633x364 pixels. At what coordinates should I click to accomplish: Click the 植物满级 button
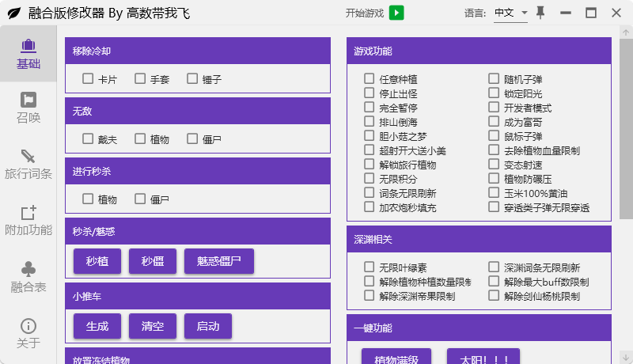[x=396, y=357]
